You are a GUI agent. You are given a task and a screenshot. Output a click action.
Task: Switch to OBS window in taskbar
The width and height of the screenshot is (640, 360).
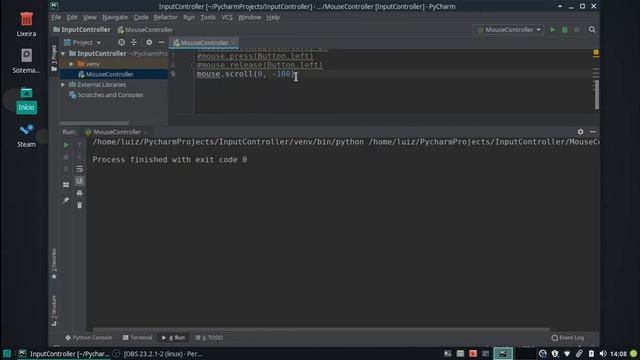click(x=159, y=353)
